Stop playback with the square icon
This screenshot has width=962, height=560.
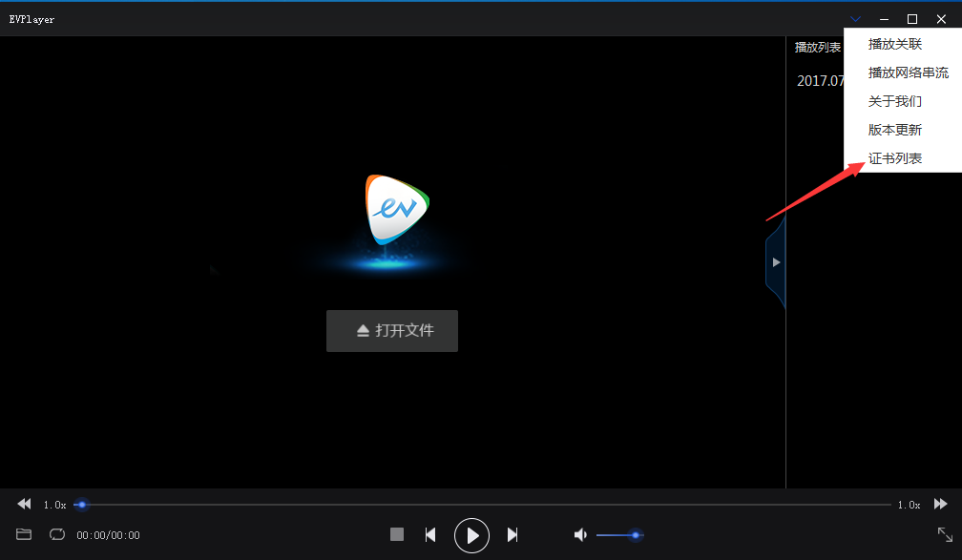click(x=397, y=534)
